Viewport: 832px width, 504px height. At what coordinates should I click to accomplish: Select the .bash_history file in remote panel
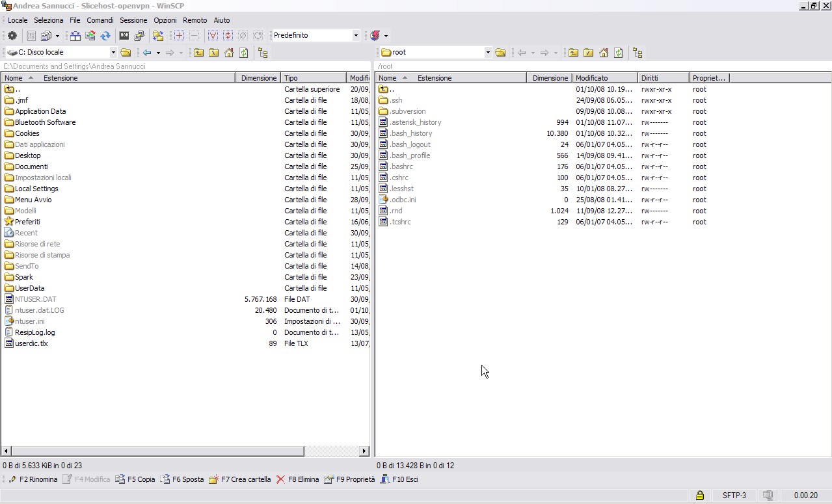[x=412, y=133]
